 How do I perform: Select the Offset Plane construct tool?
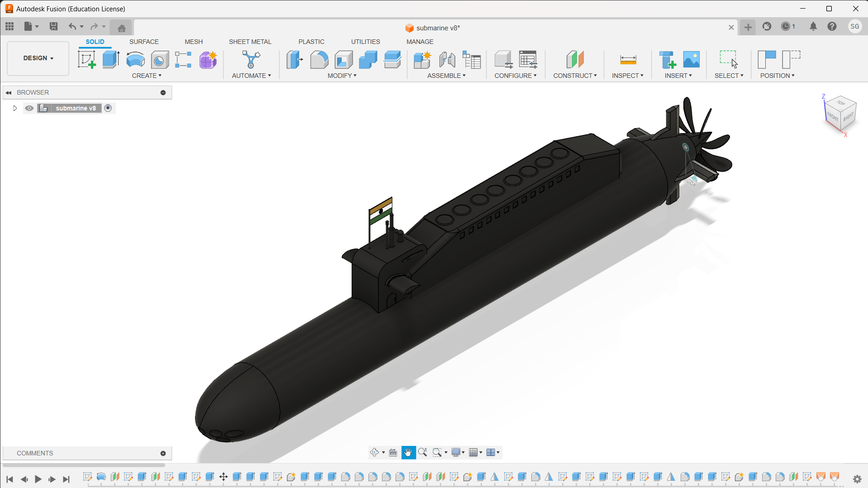point(575,59)
